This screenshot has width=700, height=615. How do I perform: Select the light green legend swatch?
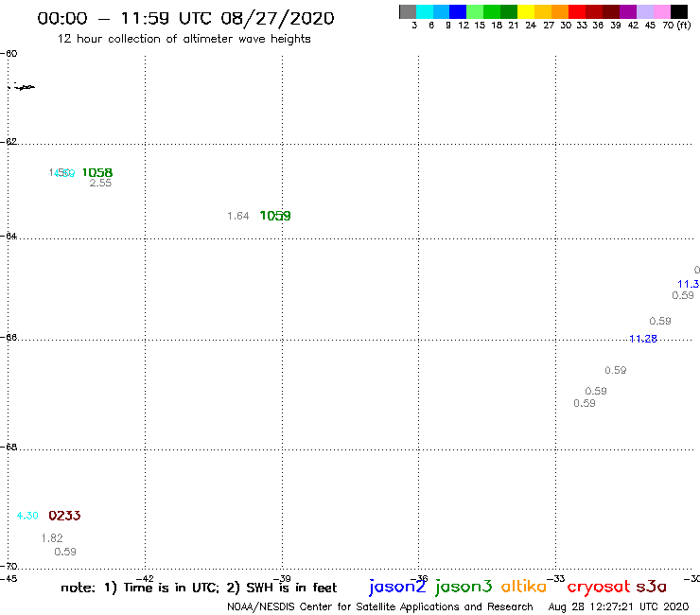pos(476,11)
